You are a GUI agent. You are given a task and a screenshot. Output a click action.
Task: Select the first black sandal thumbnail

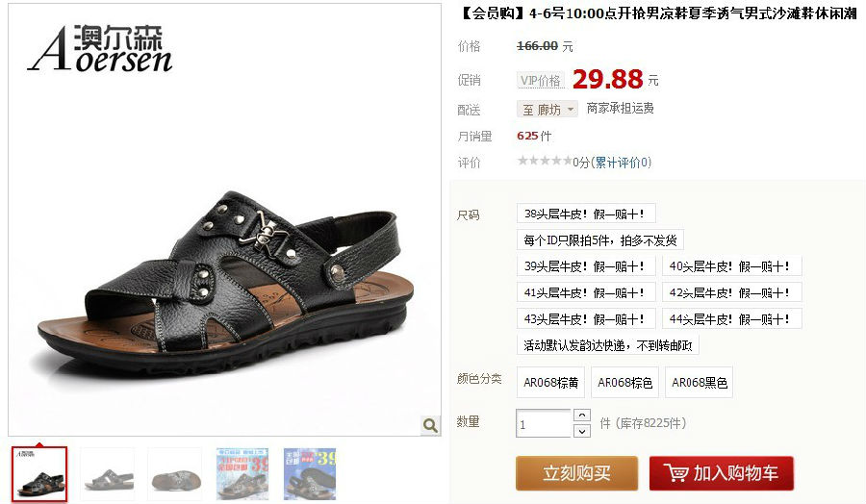click(x=39, y=474)
